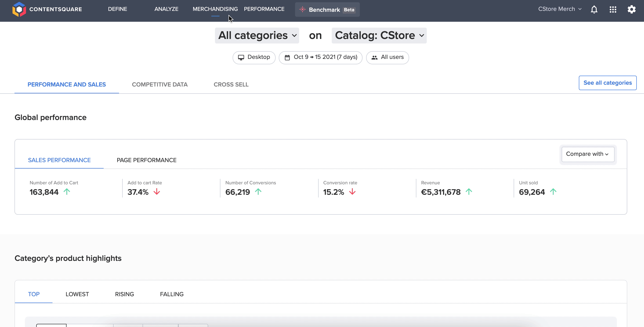644x327 pixels.
Task: Select the Page Performance tab
Action: [x=146, y=160]
